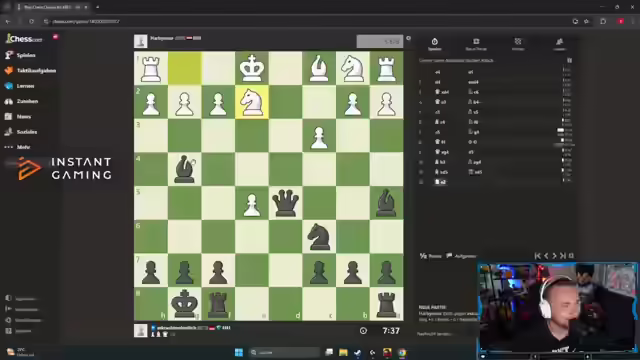Screen dimensions: 640x360
Task: Open the board settings gear icon
Action: [408, 38]
